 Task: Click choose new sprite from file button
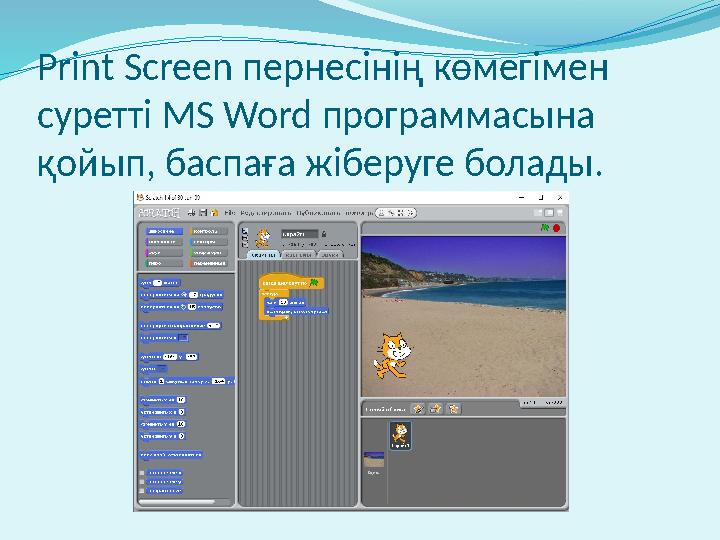point(436,409)
